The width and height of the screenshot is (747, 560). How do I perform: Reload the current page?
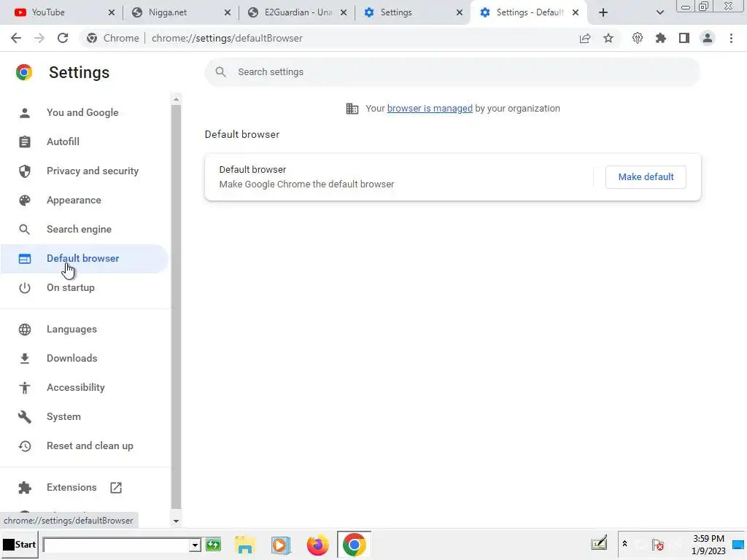(x=63, y=38)
